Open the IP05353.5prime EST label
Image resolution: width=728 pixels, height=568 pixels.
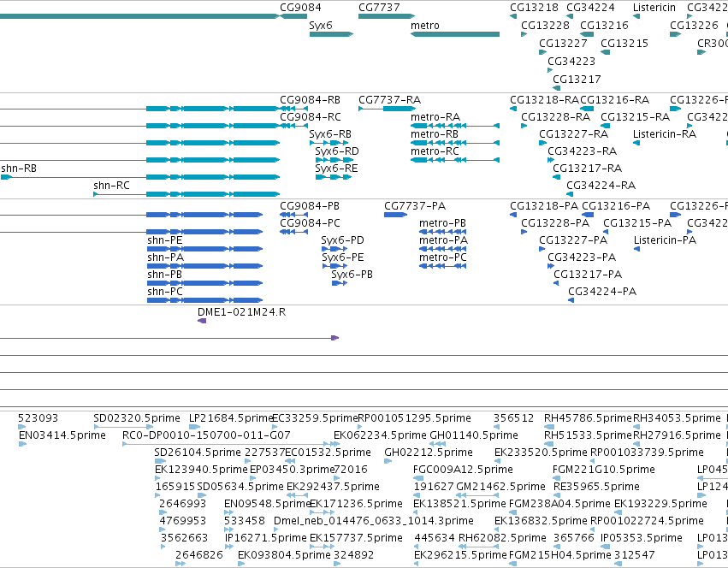tap(642, 538)
